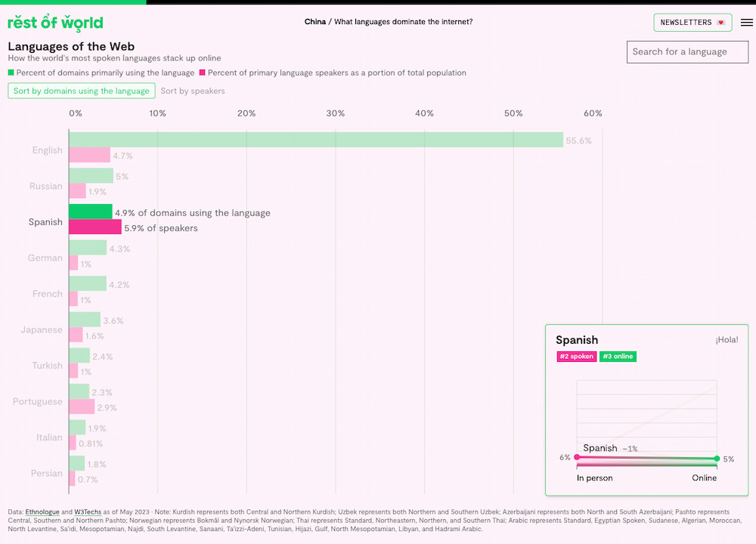Select the Japanese language row label

coord(42,329)
